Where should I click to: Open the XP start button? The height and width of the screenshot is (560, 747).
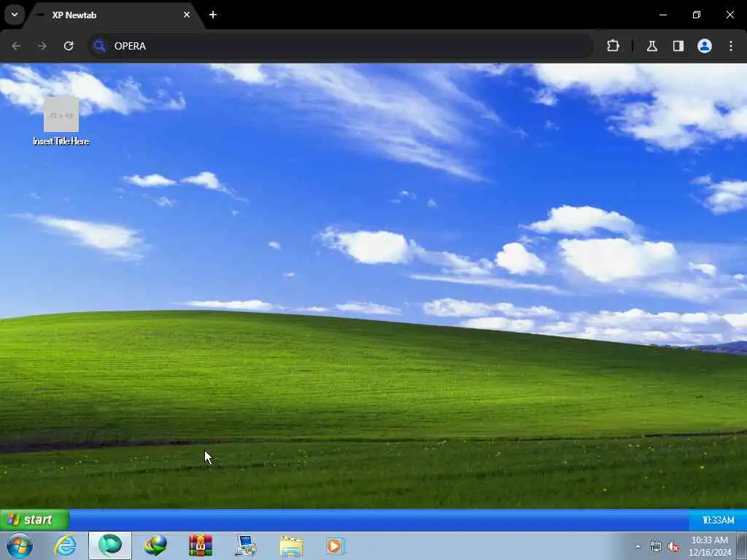point(34,519)
